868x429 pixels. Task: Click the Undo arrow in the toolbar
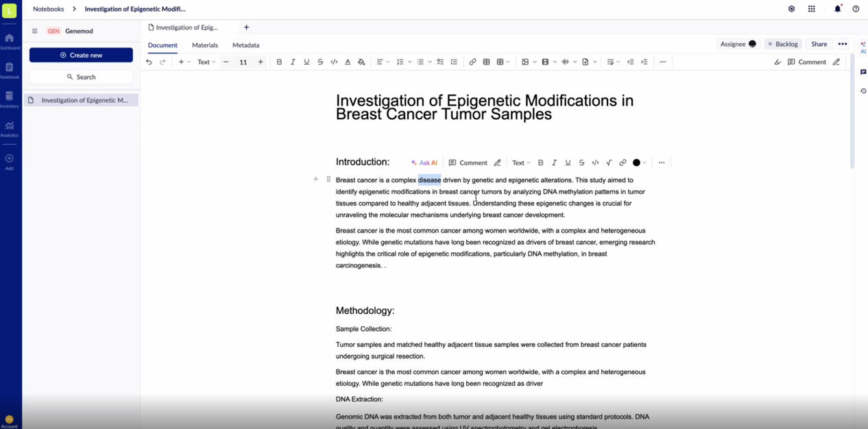click(x=149, y=62)
